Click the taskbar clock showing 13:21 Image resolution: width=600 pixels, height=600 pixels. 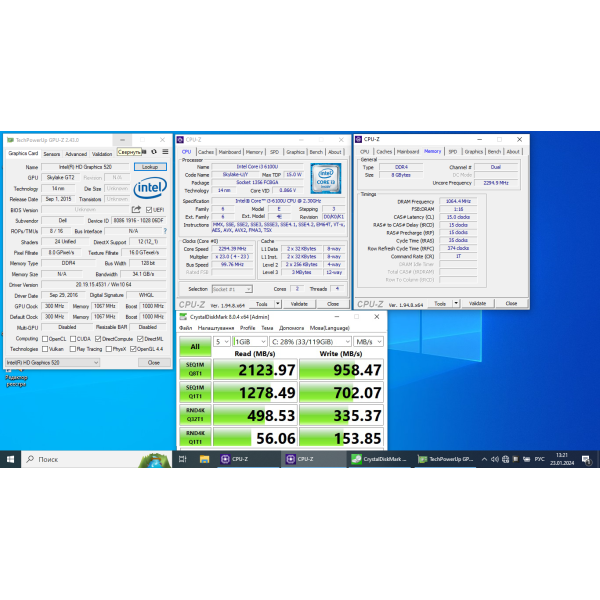click(562, 459)
